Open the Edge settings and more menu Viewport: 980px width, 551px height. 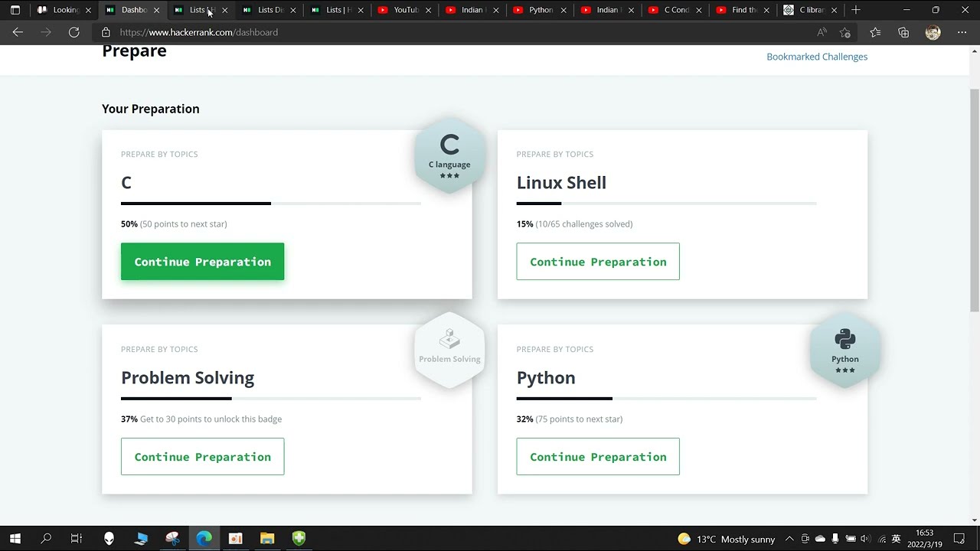point(962,32)
